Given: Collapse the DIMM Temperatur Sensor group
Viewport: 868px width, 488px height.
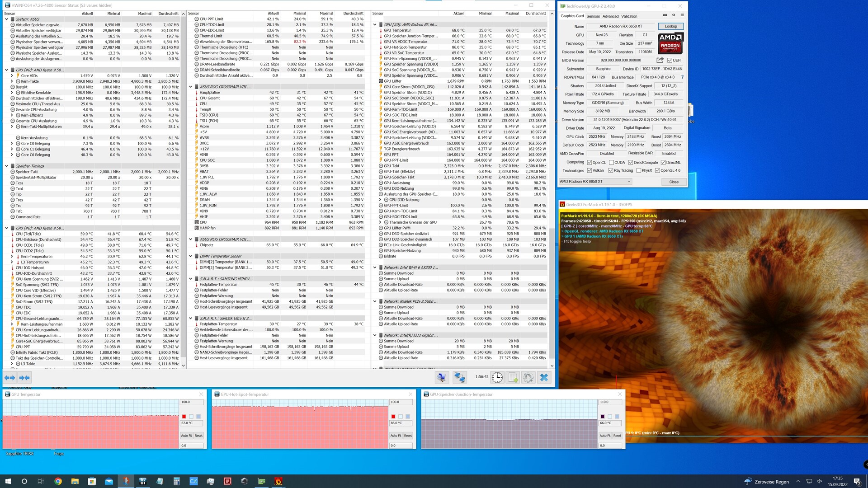Looking at the screenshot, I should click(x=190, y=256).
